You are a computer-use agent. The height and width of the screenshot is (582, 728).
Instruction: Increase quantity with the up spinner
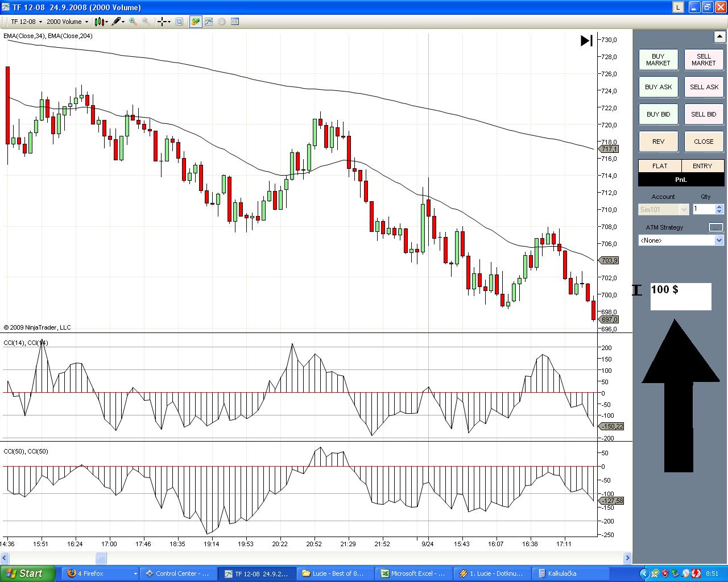coord(719,207)
